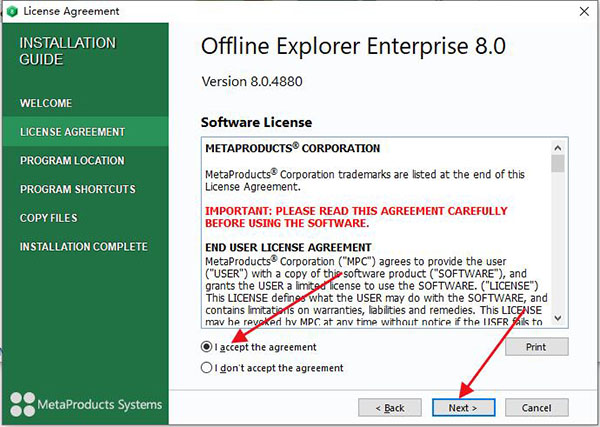The height and width of the screenshot is (427, 600).
Task: Close the License Agreement window
Action: coord(584,11)
